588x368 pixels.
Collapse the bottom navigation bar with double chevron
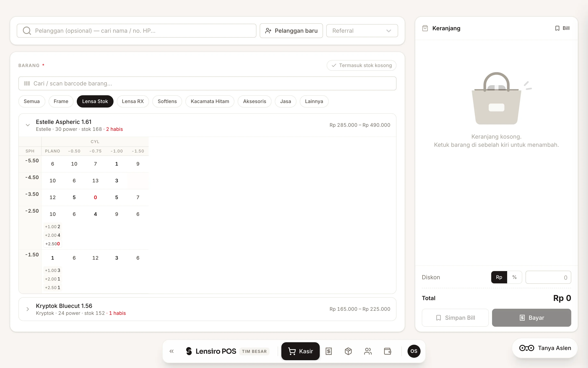pyautogui.click(x=171, y=351)
